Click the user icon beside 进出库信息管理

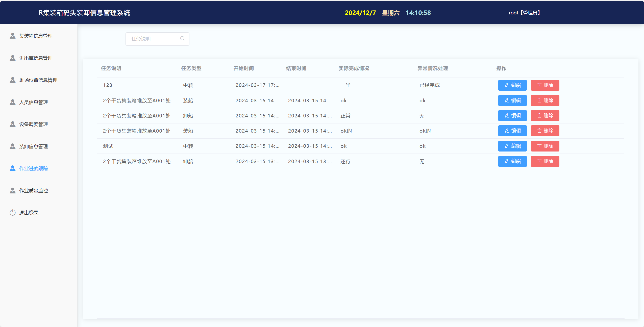pyautogui.click(x=13, y=58)
